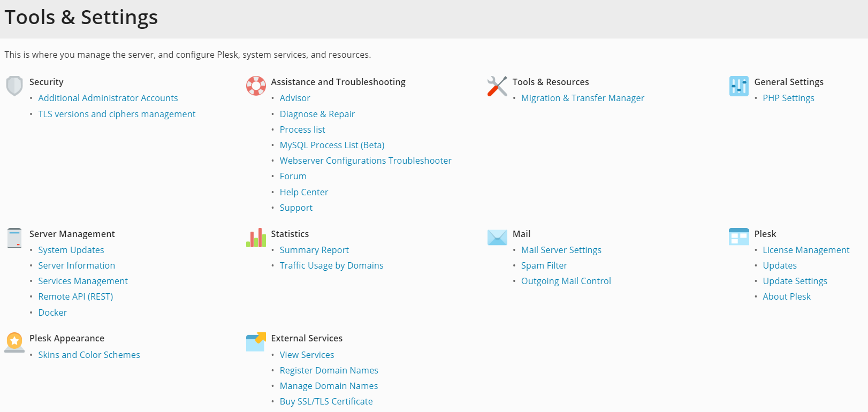Open the Advisor link
Screen dimensions: 868x412
[x=295, y=98]
